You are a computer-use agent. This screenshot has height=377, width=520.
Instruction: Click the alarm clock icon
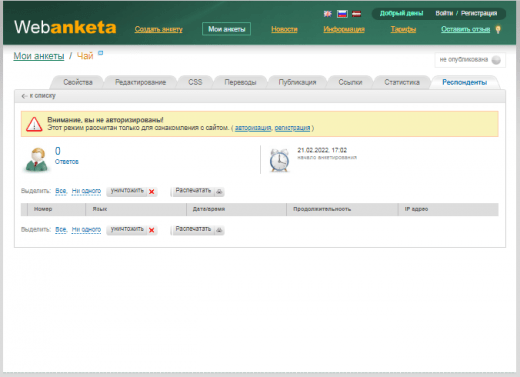tap(279, 160)
